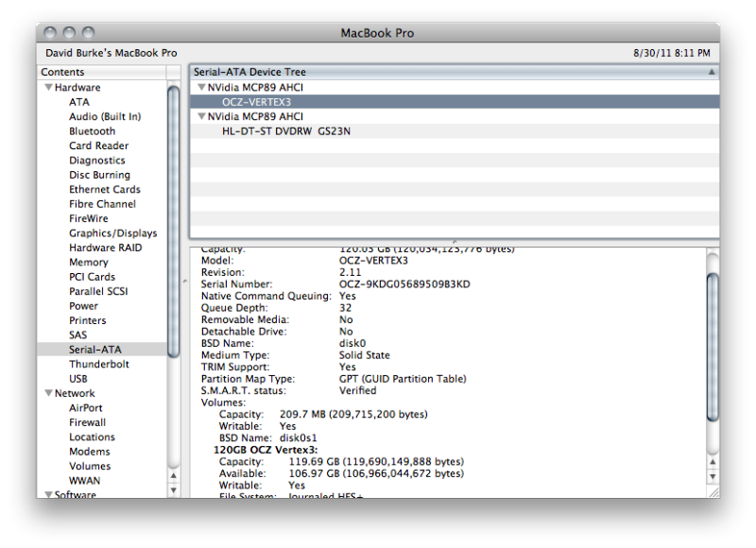Click the 8/30/11 8:11 PM timestamp
The width and height of the screenshot is (756, 548).
click(672, 53)
